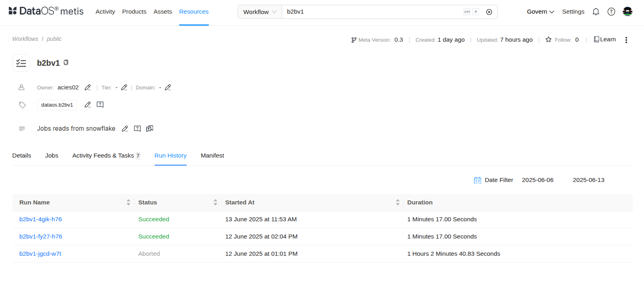
Task: Open the notifications bell
Action: tap(596, 12)
